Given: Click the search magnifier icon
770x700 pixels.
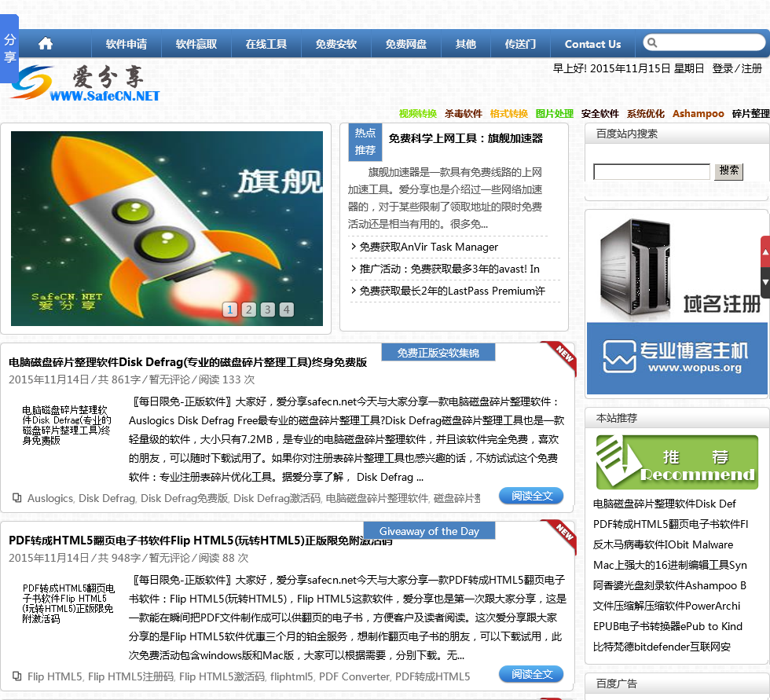Looking at the screenshot, I should click(652, 42).
